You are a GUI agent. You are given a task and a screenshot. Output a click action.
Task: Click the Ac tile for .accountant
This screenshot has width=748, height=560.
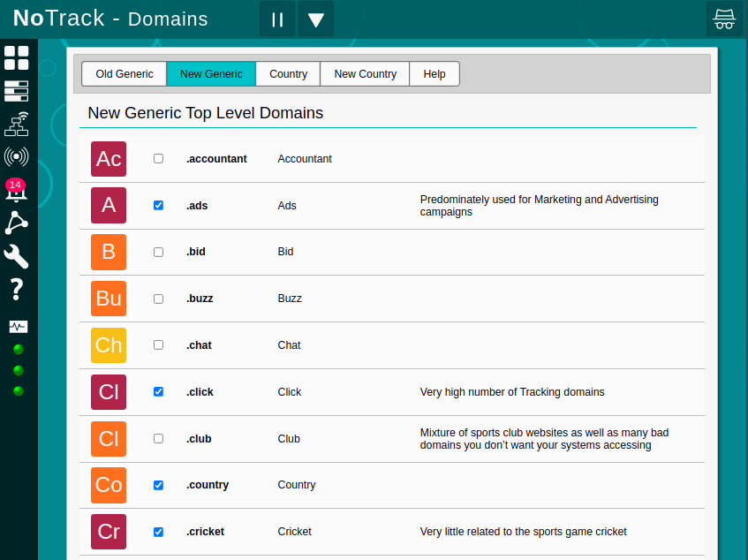point(109,159)
